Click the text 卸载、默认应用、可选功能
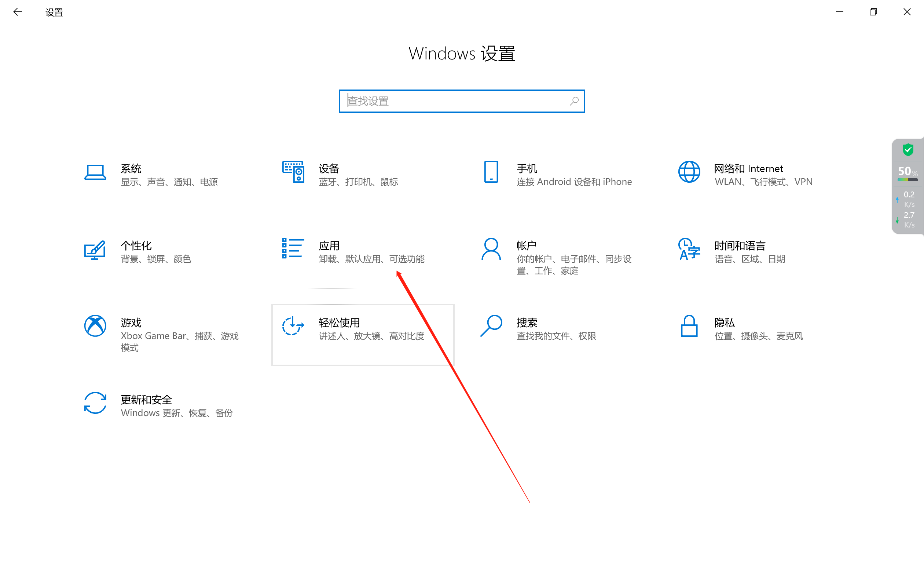Viewport: 924px width, 587px height. [x=371, y=259]
